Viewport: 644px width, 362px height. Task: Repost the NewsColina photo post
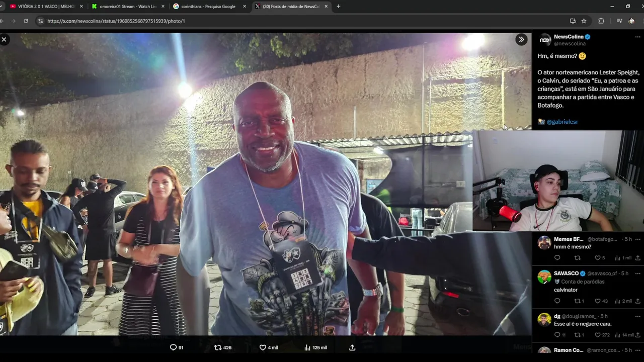click(222, 347)
